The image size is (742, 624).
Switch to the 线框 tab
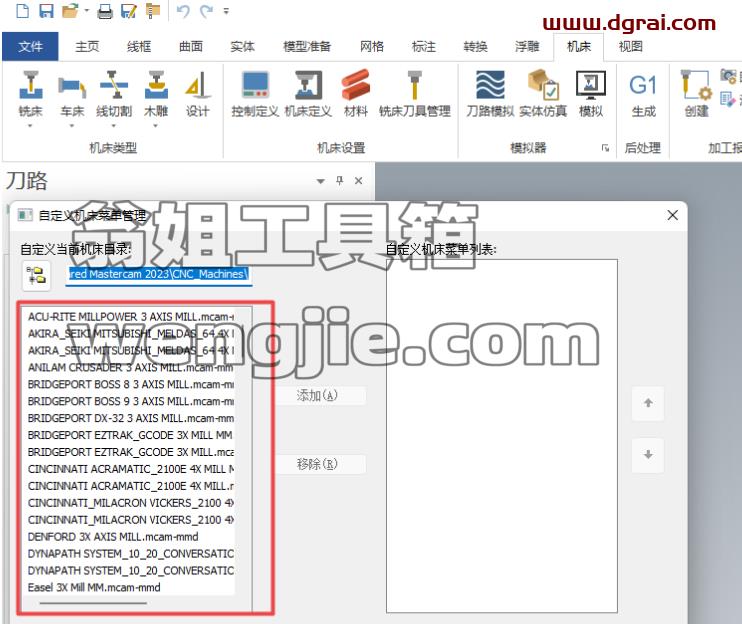139,46
